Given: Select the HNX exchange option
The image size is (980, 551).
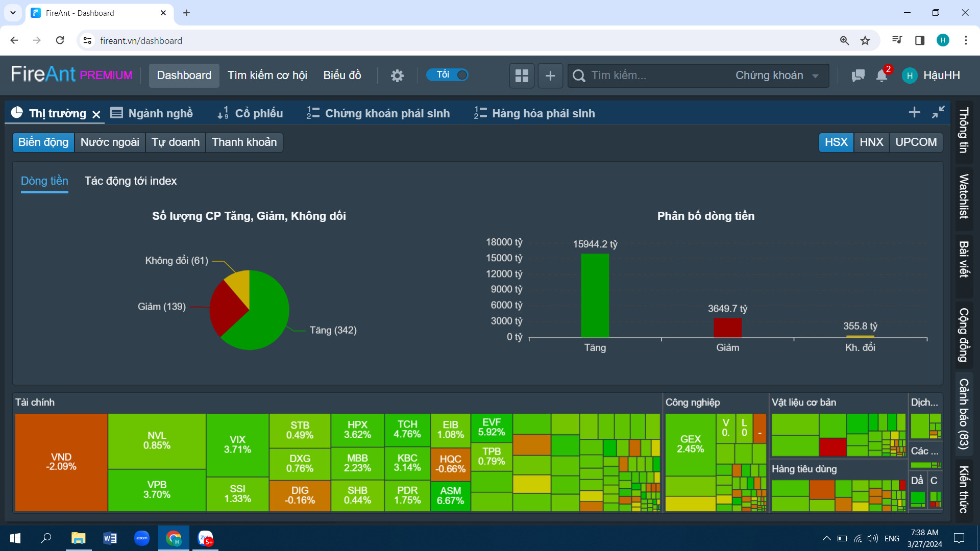Looking at the screenshot, I should [871, 142].
